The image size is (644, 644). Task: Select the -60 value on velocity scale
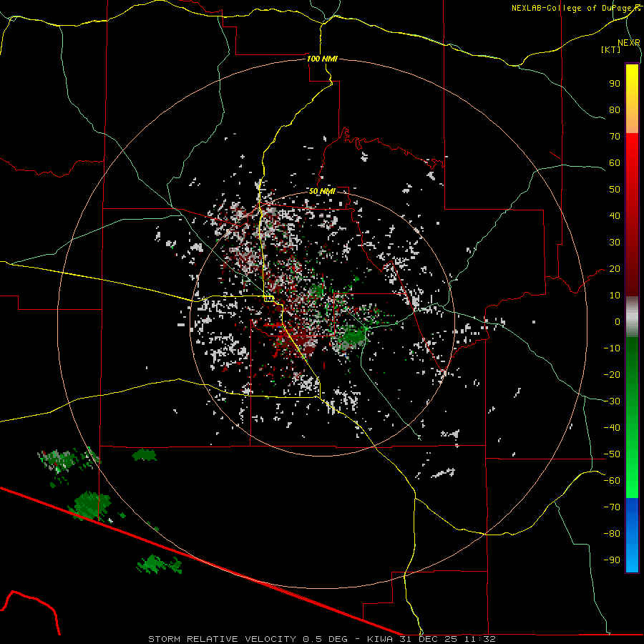pos(612,481)
